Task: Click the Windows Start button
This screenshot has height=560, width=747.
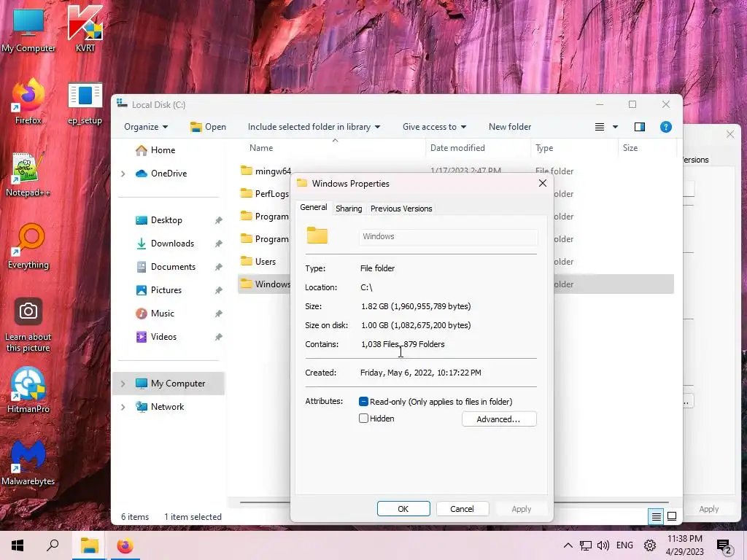Action: point(18,545)
